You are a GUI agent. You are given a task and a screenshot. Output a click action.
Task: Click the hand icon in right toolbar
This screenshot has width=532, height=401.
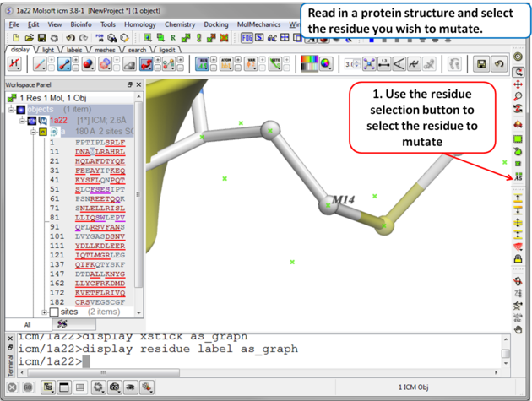(x=518, y=329)
